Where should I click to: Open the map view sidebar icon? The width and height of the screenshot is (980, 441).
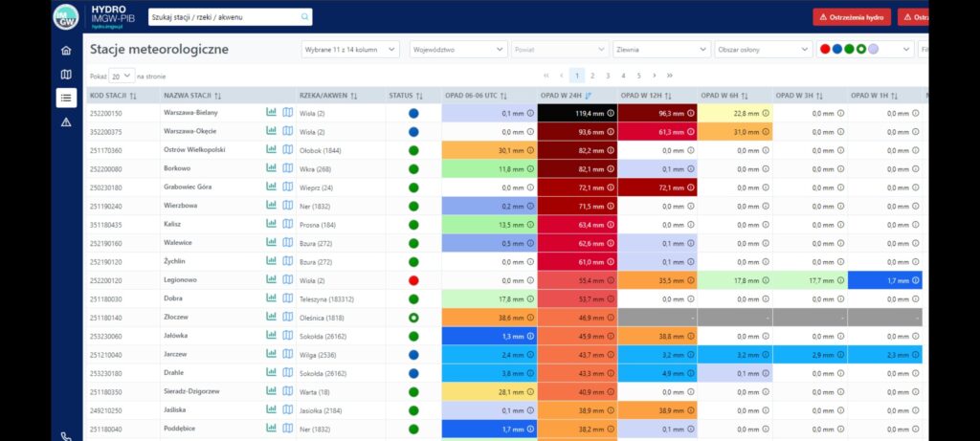pos(66,75)
